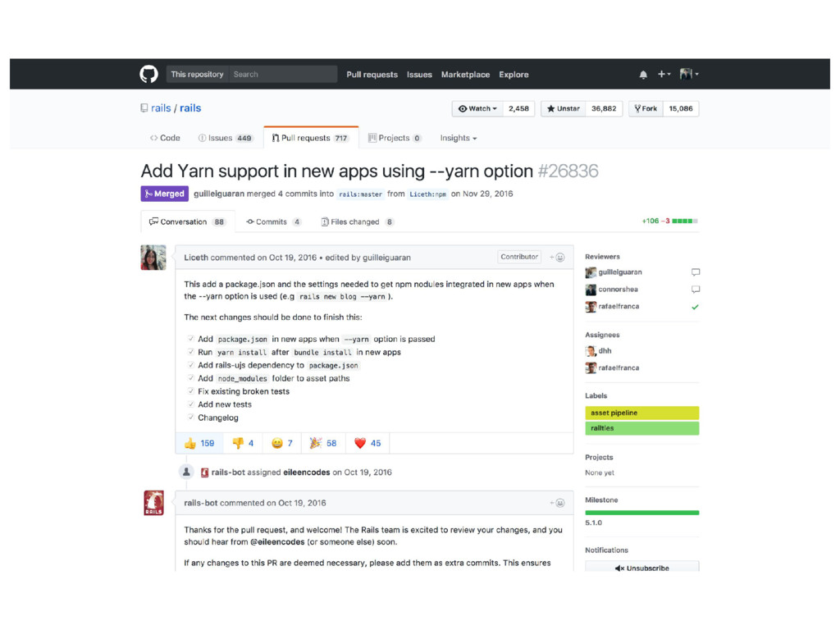The image size is (840, 630).
Task: Toggle the Add new tests checkbox
Action: (190, 404)
